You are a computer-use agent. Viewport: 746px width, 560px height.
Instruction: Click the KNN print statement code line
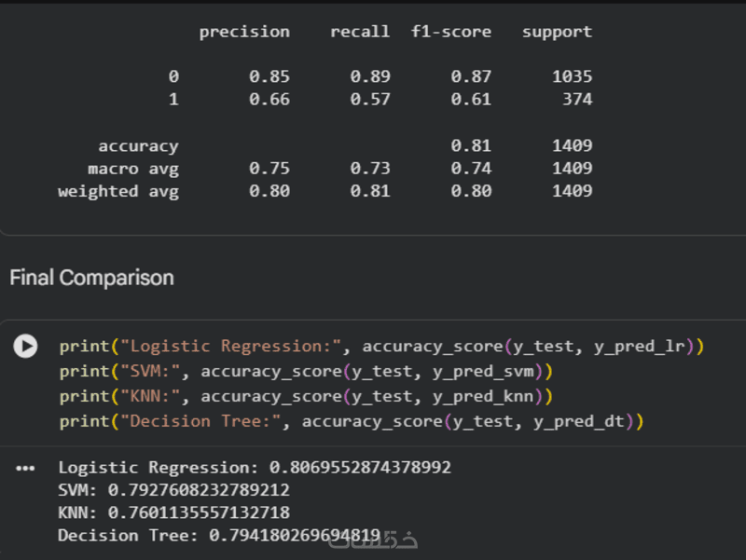306,397
